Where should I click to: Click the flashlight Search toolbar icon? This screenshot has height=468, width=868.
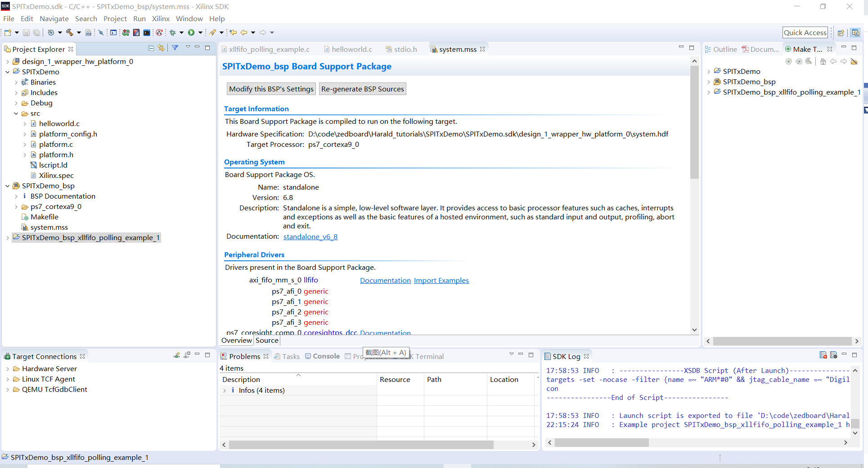[212, 32]
